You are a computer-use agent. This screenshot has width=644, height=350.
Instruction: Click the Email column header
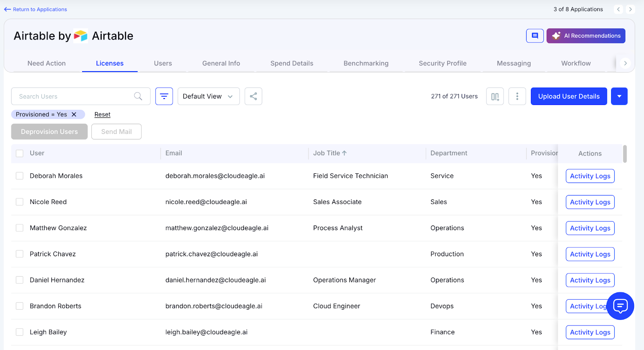[x=173, y=153]
